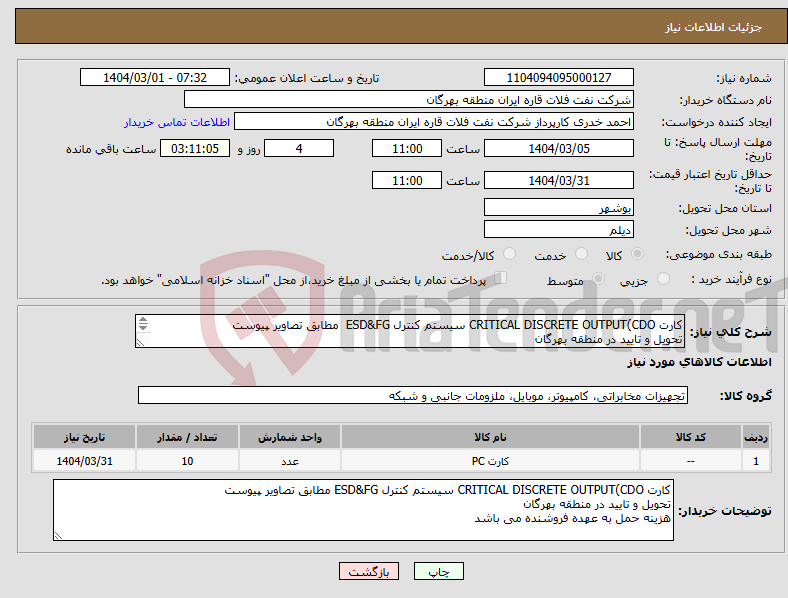
Task: Select the جزیی purchase type radio
Action: point(663,278)
